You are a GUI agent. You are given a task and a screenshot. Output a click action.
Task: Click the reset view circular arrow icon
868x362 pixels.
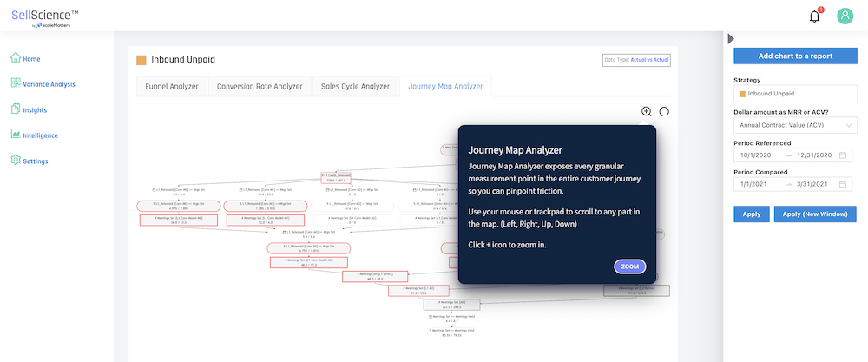tap(664, 111)
